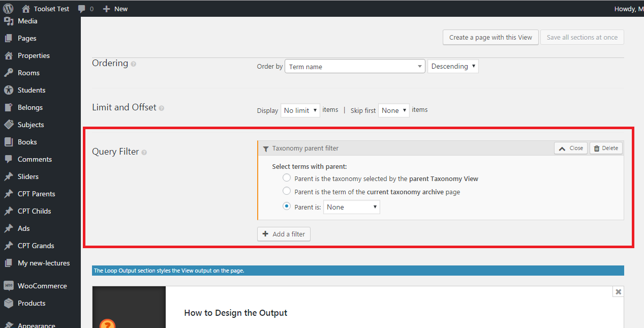Viewport: 644px width, 328px height.
Task: Click the WordPress logo in the admin bar
Action: 7,8
